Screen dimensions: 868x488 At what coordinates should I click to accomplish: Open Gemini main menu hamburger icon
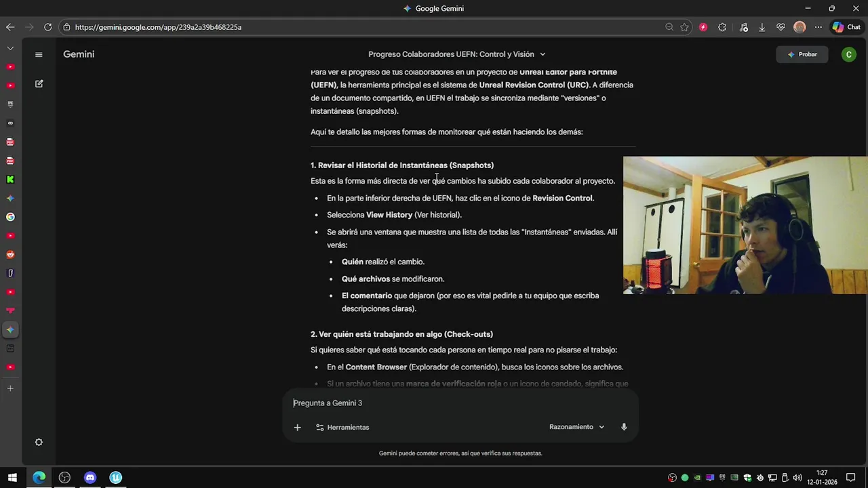(39, 54)
